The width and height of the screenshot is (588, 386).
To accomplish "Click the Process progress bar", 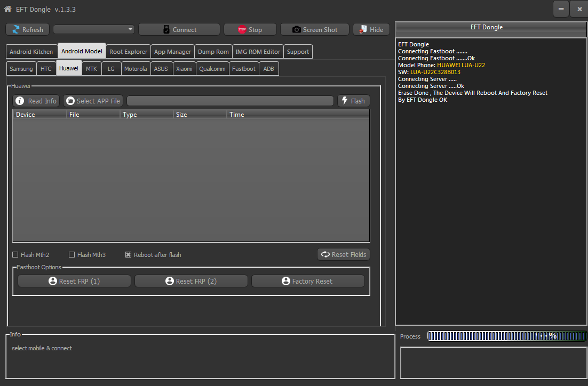I will point(507,336).
